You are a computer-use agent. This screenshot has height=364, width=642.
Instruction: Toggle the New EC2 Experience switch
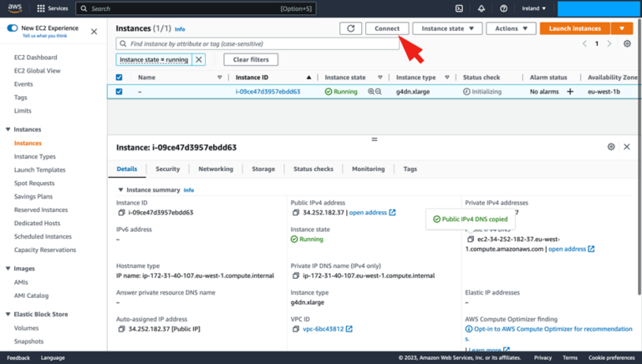tap(13, 28)
